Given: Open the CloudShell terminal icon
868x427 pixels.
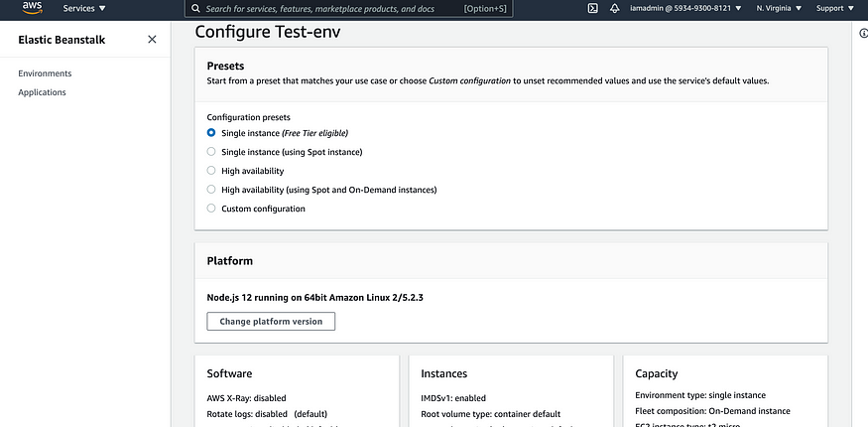Looking at the screenshot, I should click(x=592, y=8).
